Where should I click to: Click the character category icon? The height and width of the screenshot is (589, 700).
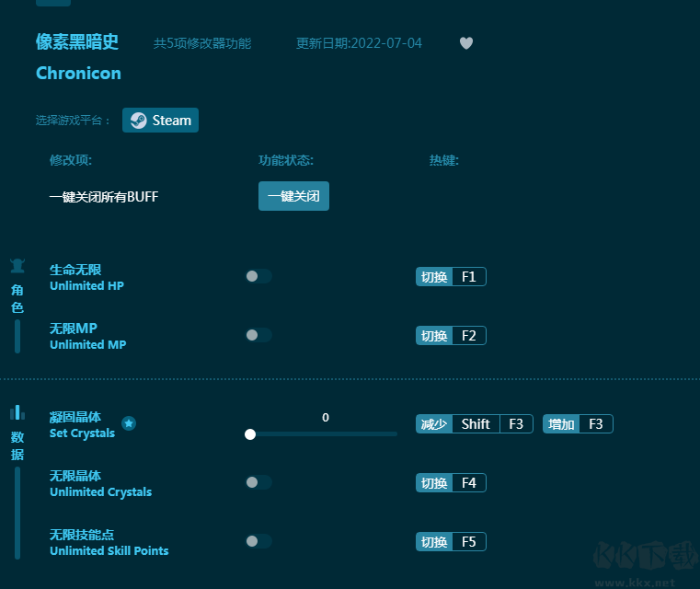(17, 266)
